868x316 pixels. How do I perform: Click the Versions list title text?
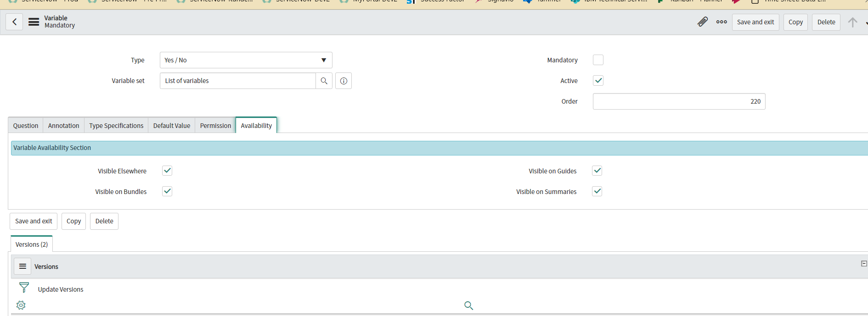tap(46, 266)
